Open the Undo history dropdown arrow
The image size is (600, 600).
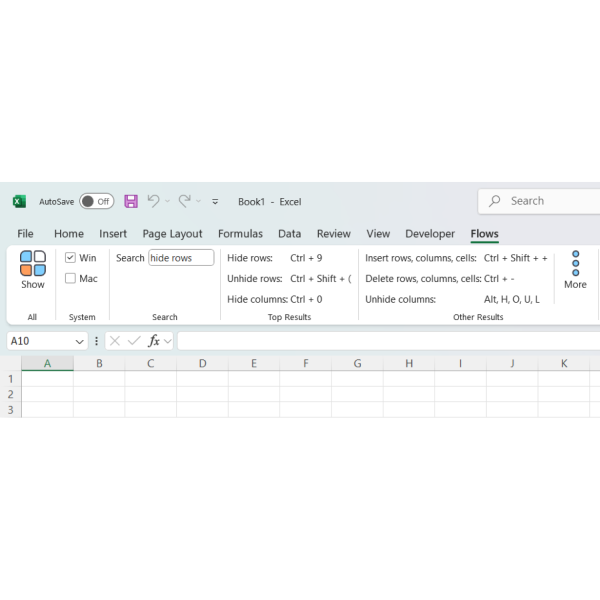pos(167,201)
